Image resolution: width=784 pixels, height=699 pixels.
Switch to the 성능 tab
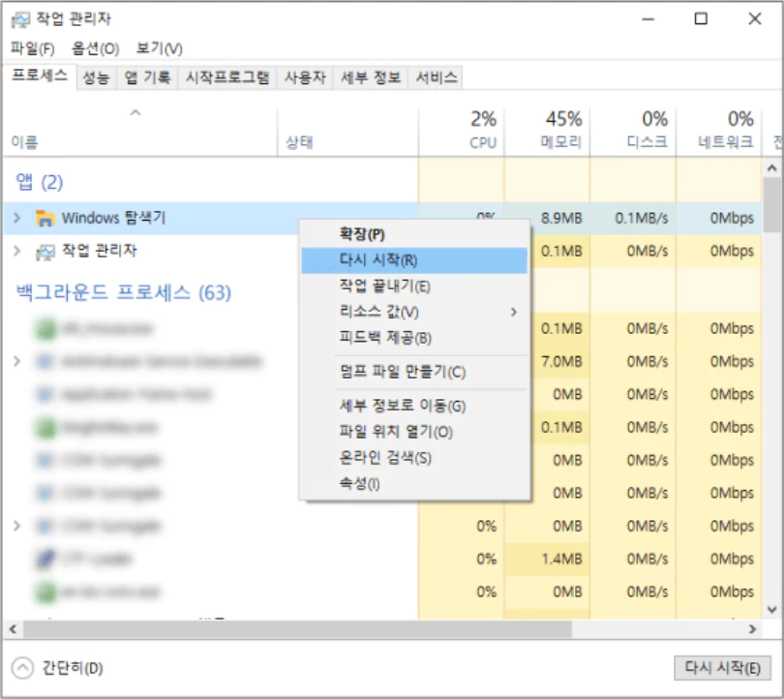pos(96,77)
